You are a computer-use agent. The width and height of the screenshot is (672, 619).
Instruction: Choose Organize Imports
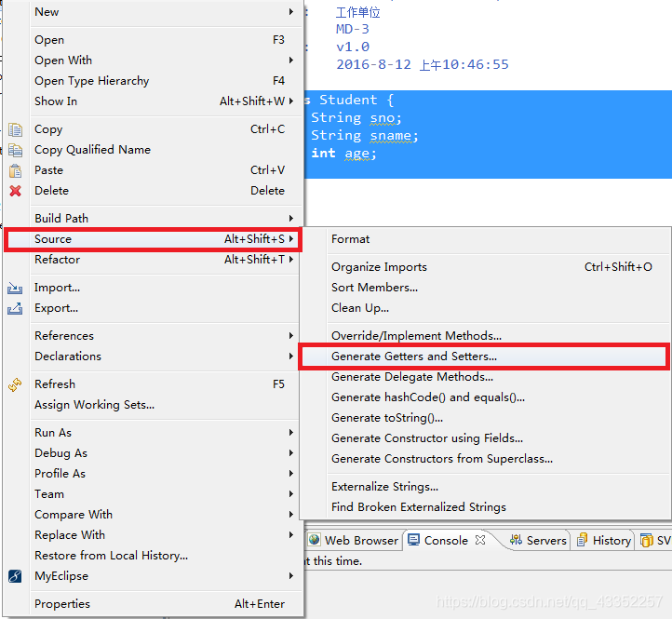(x=485, y=267)
